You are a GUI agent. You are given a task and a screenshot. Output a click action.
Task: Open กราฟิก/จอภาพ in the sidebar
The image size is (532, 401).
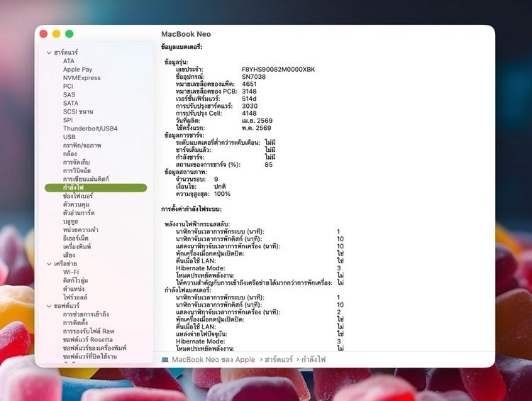pyautogui.click(x=82, y=145)
